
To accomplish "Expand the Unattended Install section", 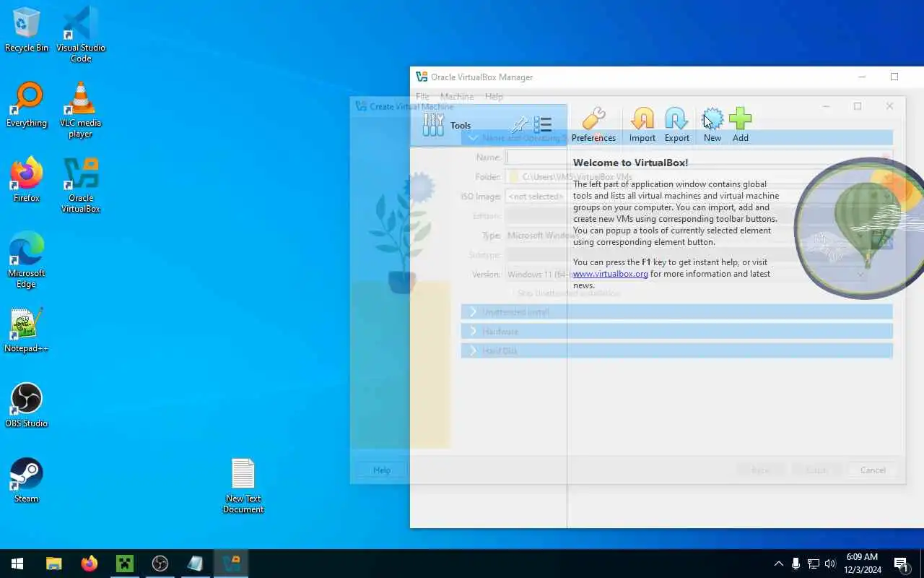I will (x=676, y=311).
